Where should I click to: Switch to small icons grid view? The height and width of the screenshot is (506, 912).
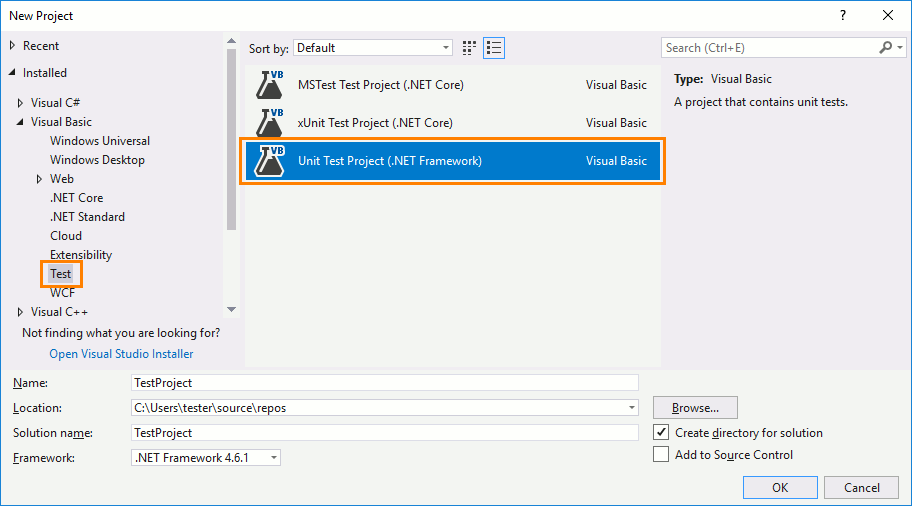[x=469, y=48]
